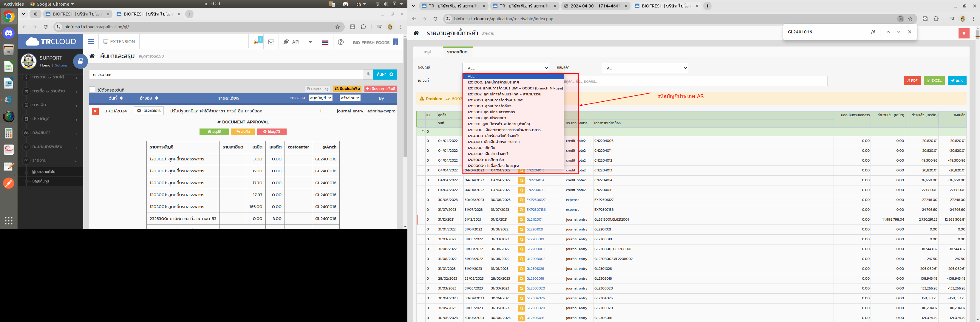980x322 pixels.
Task: Bookmark the biofresh gl page with the star
Action: pos(337,27)
